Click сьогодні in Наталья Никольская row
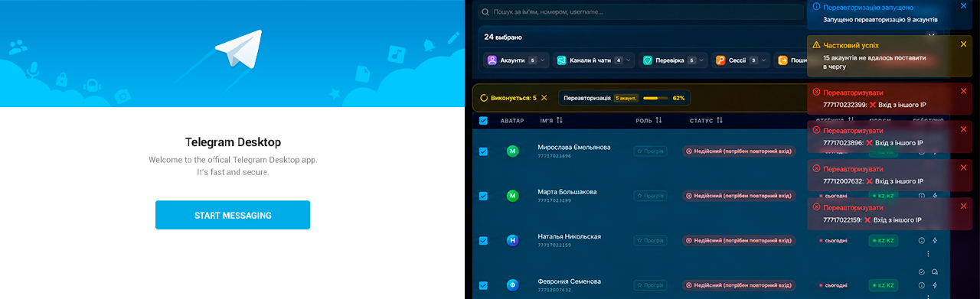The height and width of the screenshot is (299, 980). pos(833,241)
